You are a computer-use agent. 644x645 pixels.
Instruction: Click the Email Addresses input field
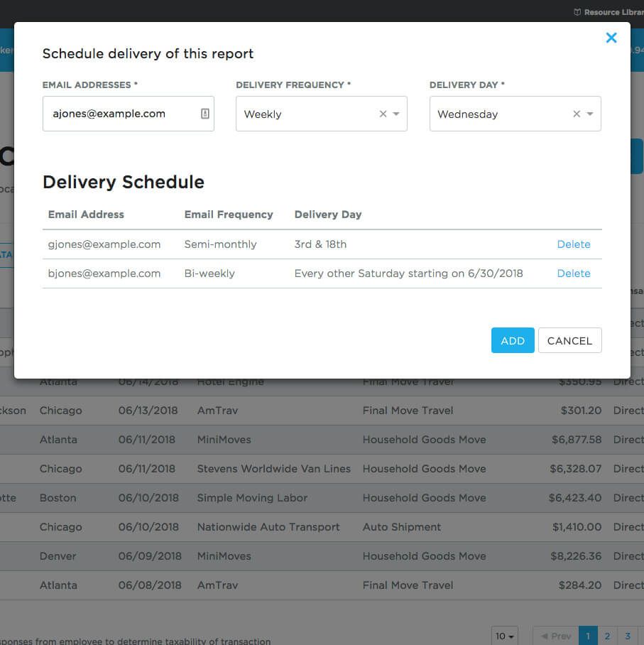click(x=121, y=114)
